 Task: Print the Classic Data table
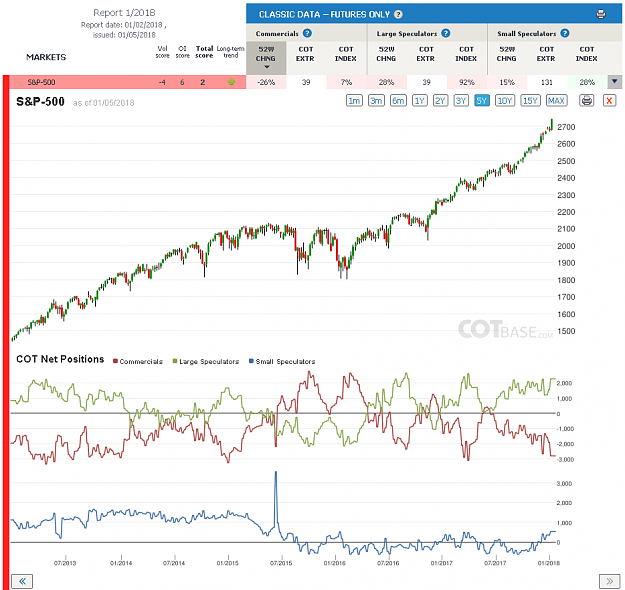(x=601, y=14)
